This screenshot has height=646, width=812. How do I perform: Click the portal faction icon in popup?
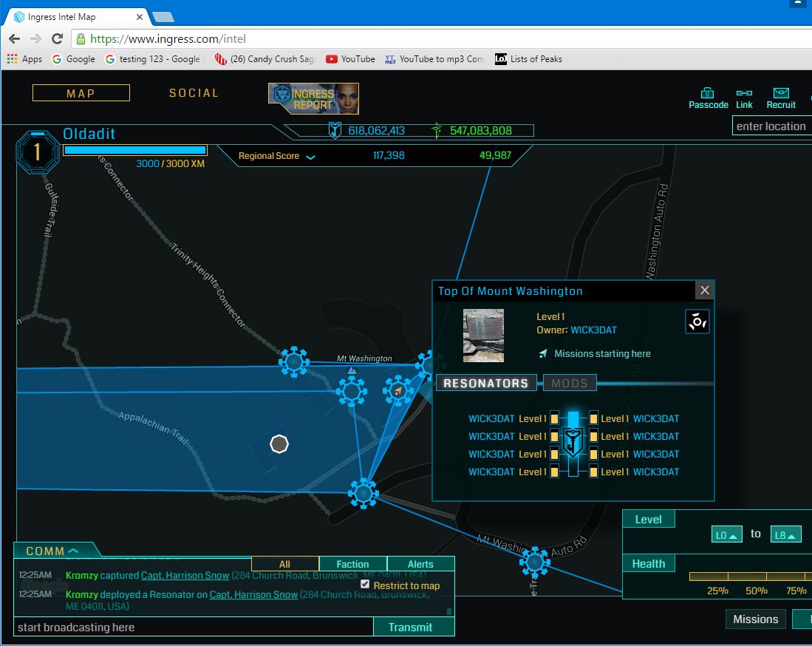pos(697,322)
